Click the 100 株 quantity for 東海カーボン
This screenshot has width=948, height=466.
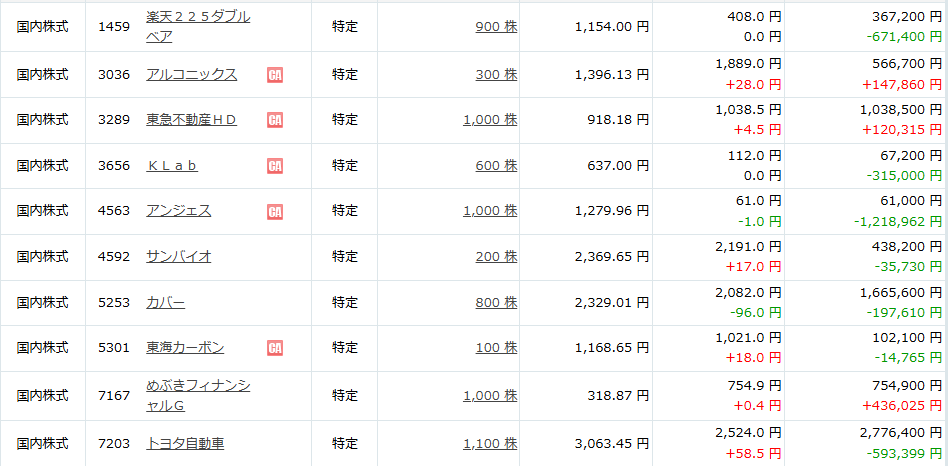point(496,348)
